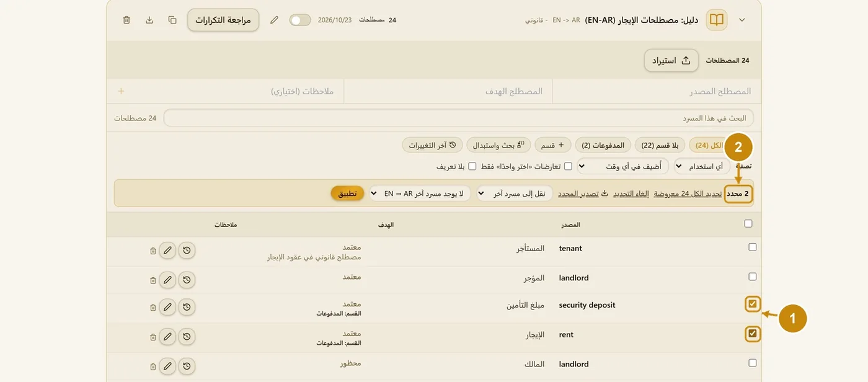Click the استيراد import button
Image resolution: width=868 pixels, height=382 pixels.
click(671, 60)
